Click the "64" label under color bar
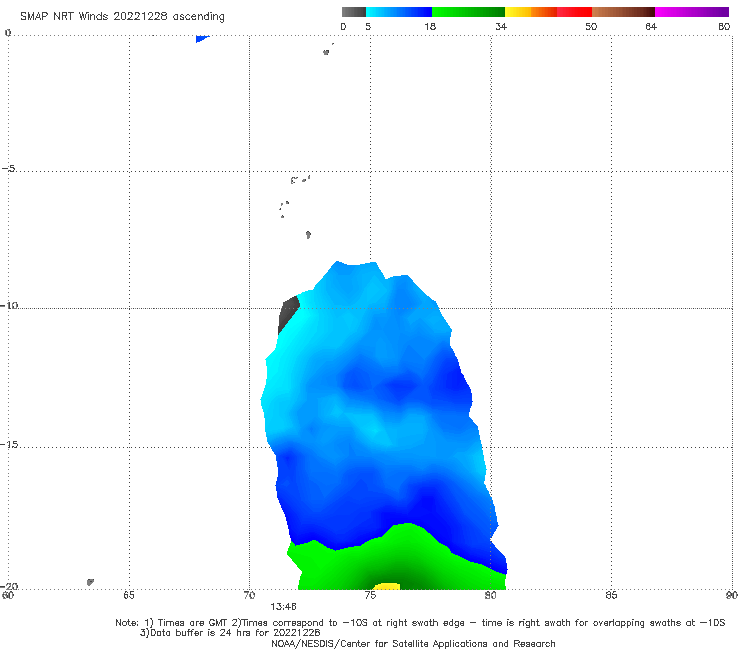The height and width of the screenshot is (650, 740). click(651, 27)
